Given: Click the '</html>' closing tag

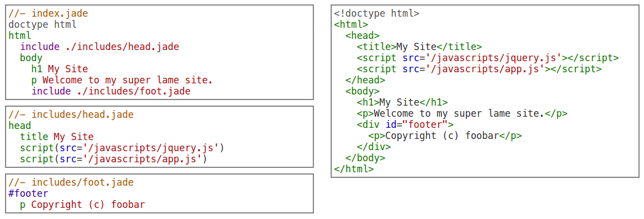Looking at the screenshot, I should pos(354,169).
